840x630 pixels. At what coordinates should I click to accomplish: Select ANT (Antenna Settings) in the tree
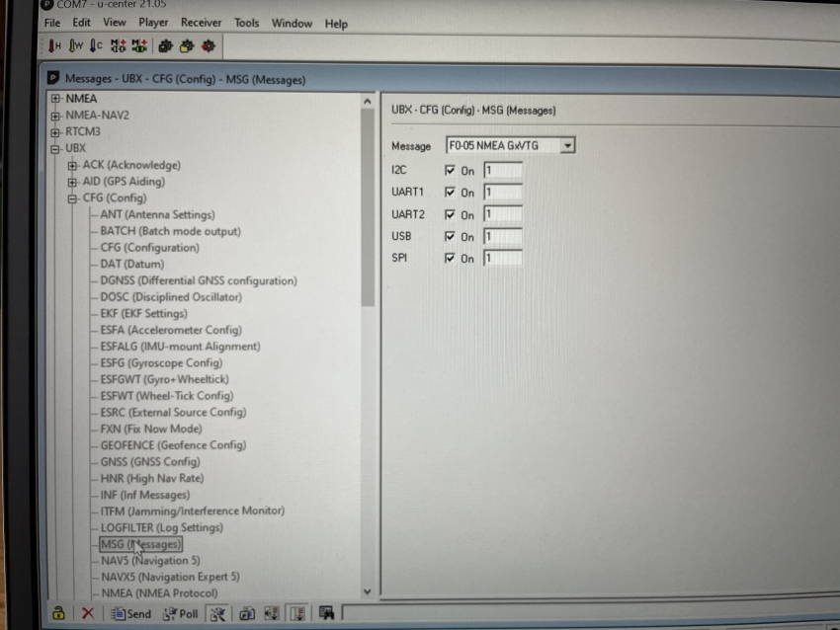pyautogui.click(x=157, y=214)
